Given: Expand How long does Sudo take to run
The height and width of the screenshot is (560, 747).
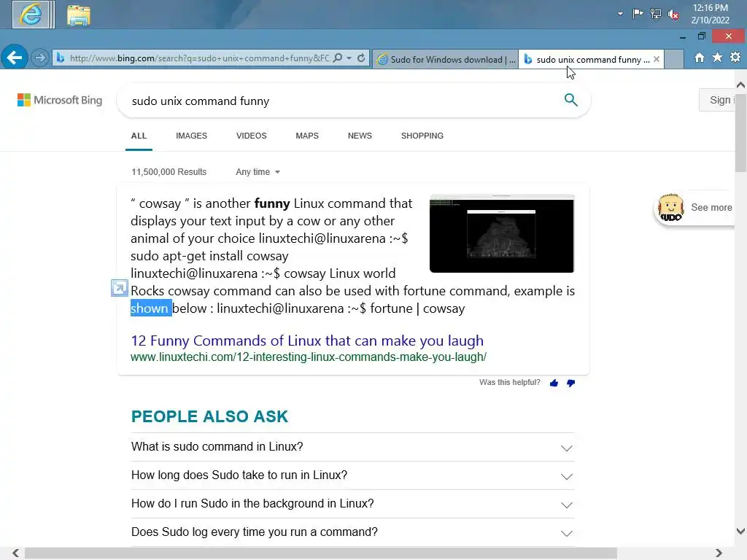Looking at the screenshot, I should click(352, 475).
